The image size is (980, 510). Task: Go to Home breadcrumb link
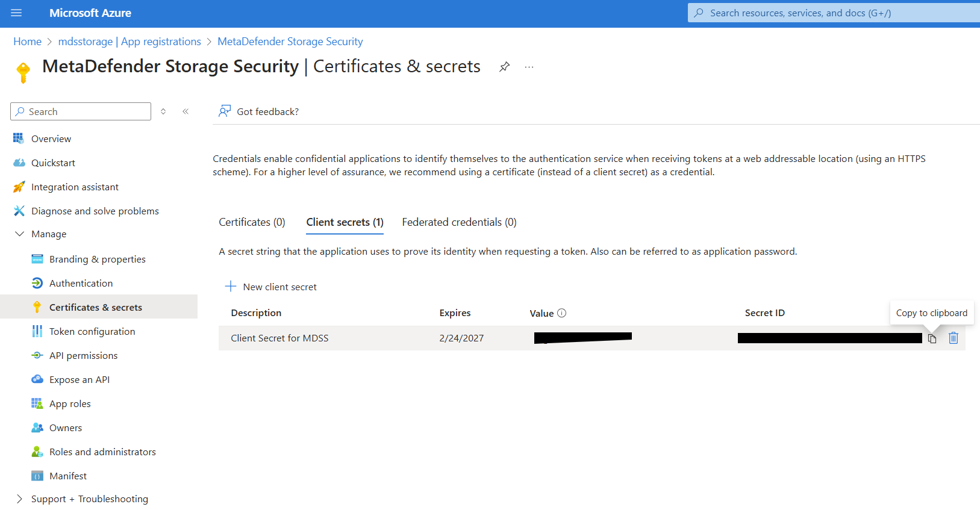point(27,42)
